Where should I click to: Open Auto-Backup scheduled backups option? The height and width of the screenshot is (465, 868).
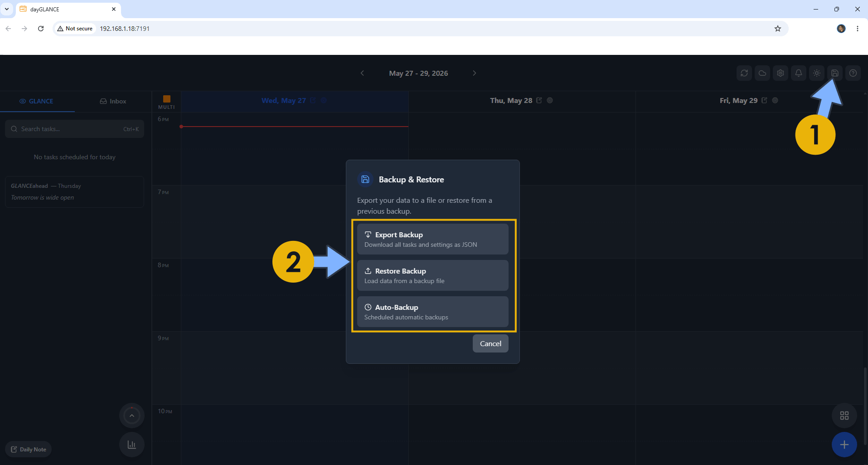click(433, 312)
